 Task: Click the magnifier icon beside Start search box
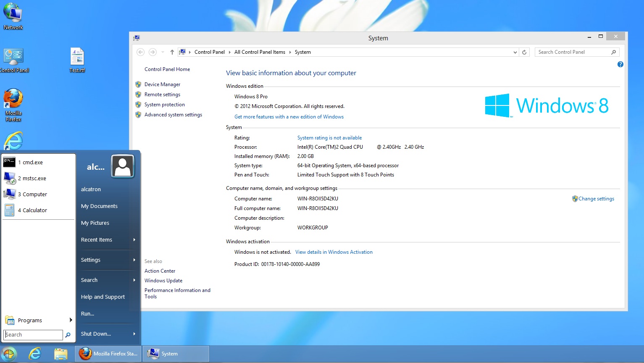pos(68,335)
